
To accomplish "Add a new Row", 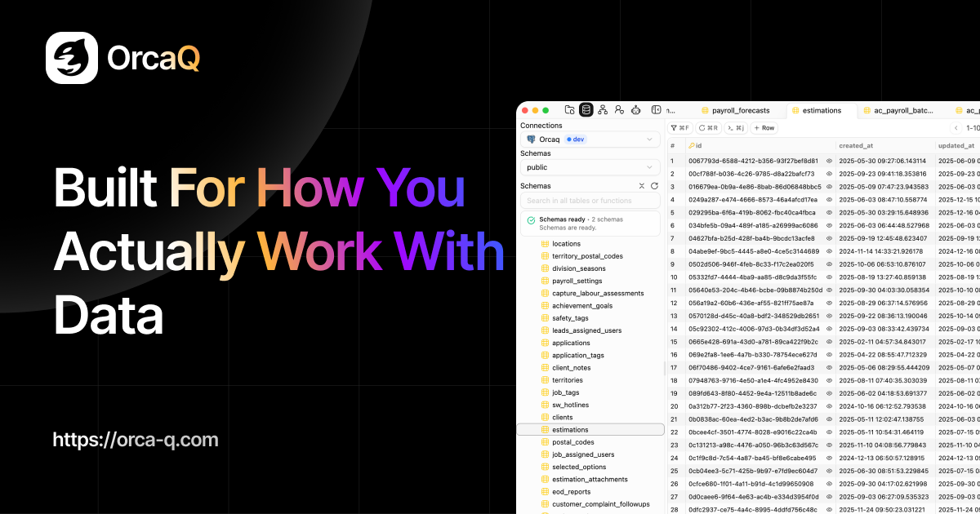I will click(764, 128).
